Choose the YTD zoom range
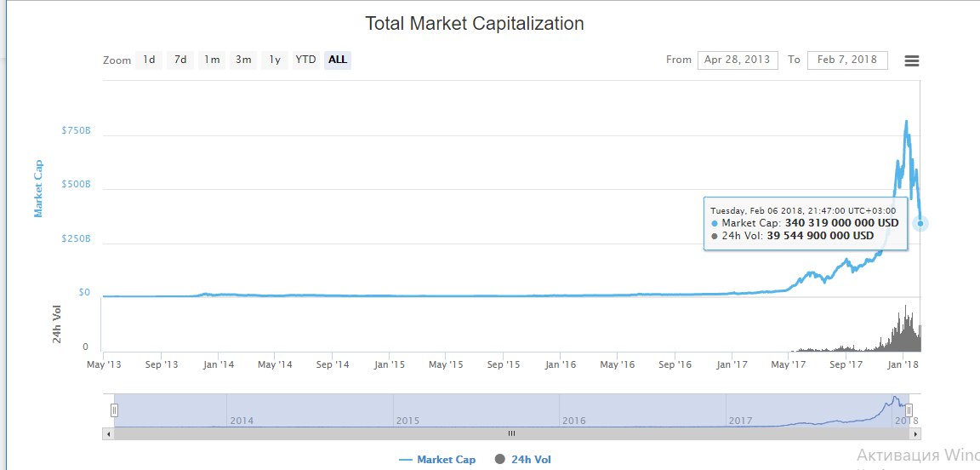Image resolution: width=980 pixels, height=470 pixels. (x=305, y=60)
